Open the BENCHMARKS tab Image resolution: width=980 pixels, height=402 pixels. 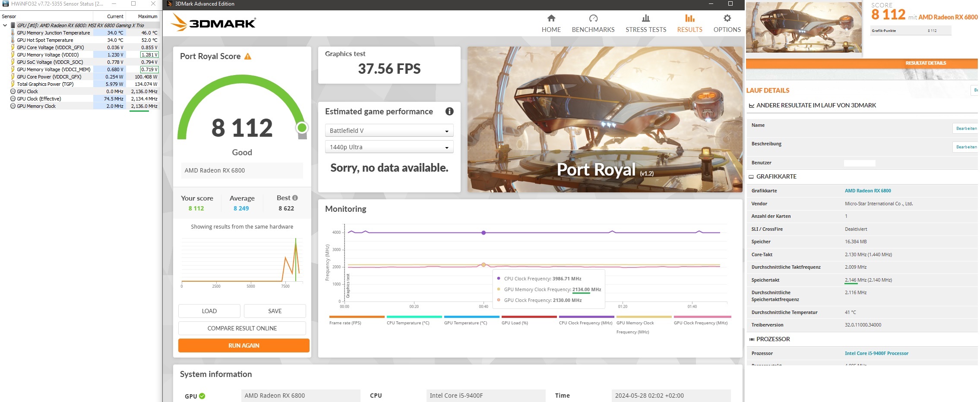pyautogui.click(x=593, y=24)
